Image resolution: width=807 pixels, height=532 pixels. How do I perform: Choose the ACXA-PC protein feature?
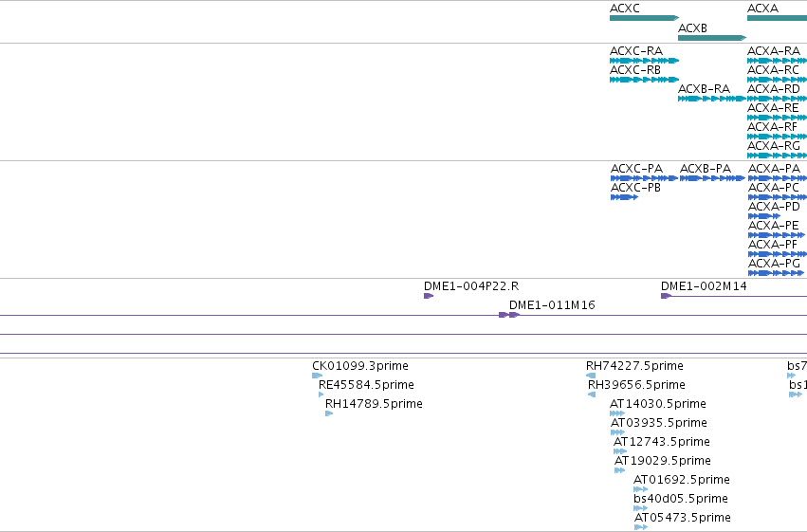pyautogui.click(x=778, y=197)
